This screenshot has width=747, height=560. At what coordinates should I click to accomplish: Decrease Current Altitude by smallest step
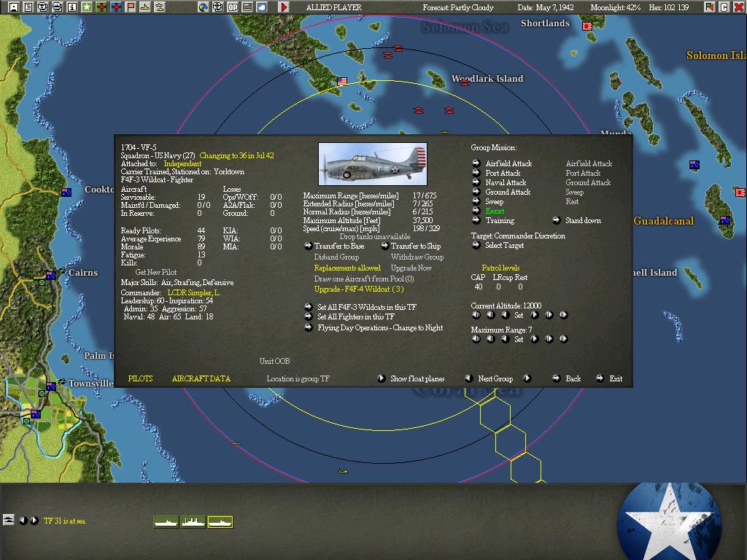(505, 315)
